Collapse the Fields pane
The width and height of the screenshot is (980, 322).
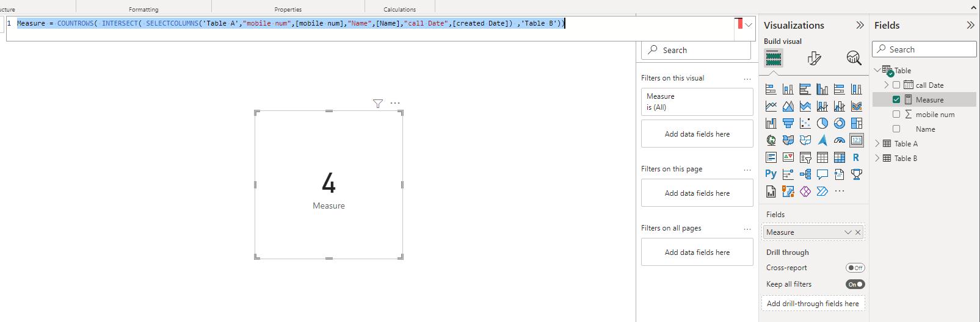click(970, 25)
